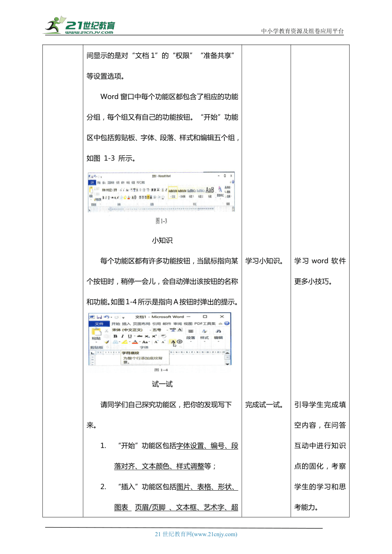Click 完成试一试。 in the middle column

point(265,405)
